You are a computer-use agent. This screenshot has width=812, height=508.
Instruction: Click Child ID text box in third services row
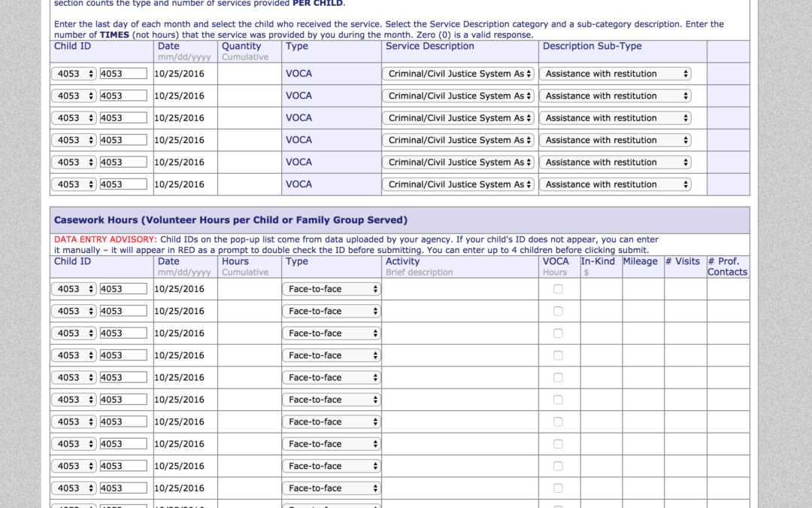click(123, 118)
